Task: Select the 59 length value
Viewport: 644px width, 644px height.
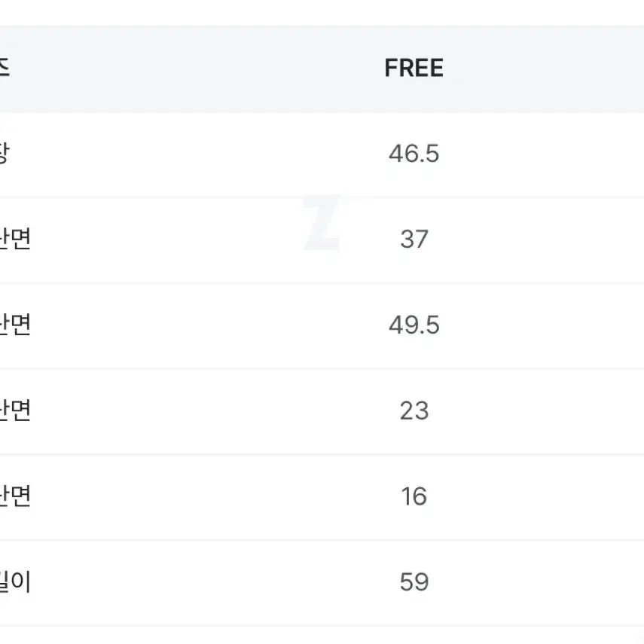Action: [414, 582]
